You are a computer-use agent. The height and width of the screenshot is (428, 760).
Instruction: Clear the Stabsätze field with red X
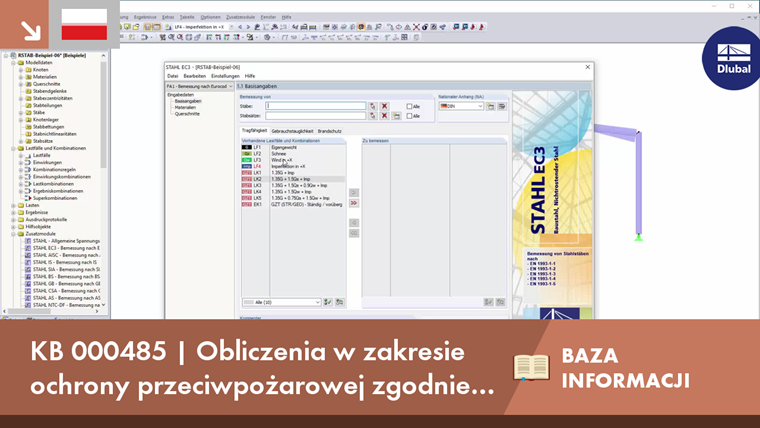384,116
